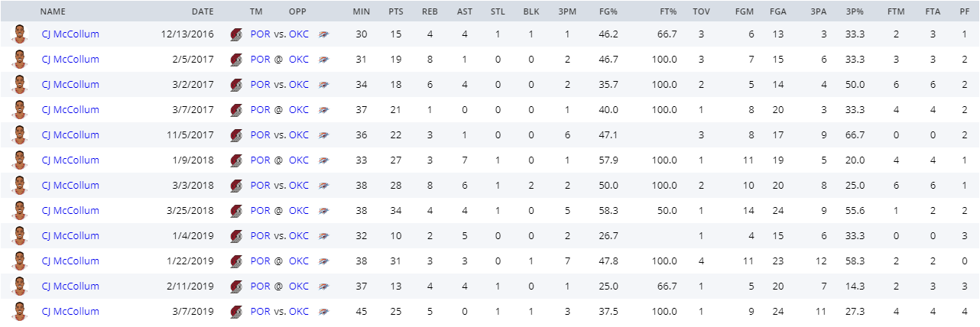This screenshot has width=980, height=327.
Task: Open POR team link in 1/4/2019 row
Action: pyautogui.click(x=261, y=236)
